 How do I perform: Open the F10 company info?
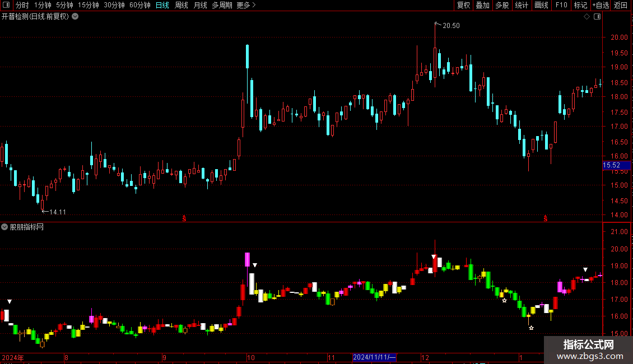pos(561,5)
